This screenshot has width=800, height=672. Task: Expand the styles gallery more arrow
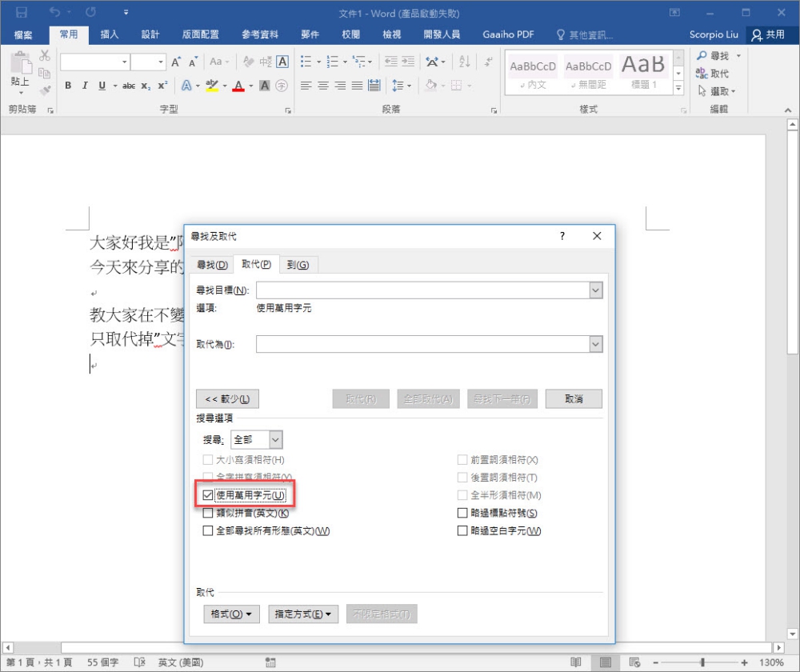tap(678, 88)
